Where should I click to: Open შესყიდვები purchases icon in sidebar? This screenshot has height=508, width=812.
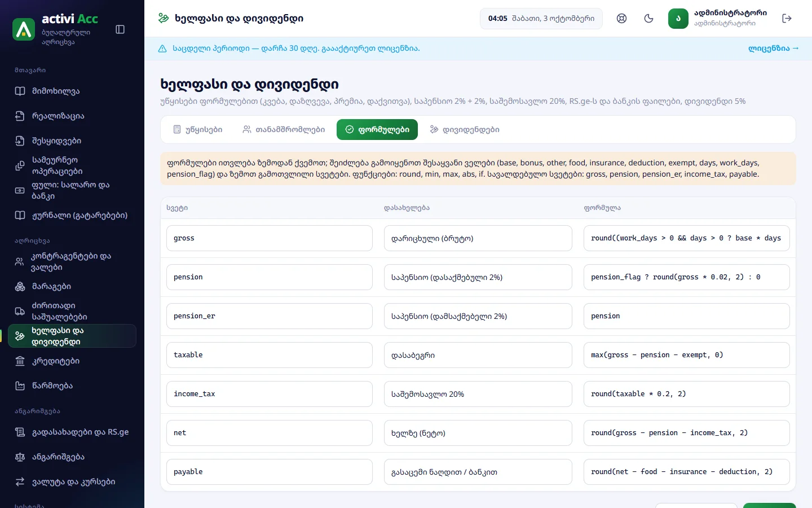click(20, 141)
